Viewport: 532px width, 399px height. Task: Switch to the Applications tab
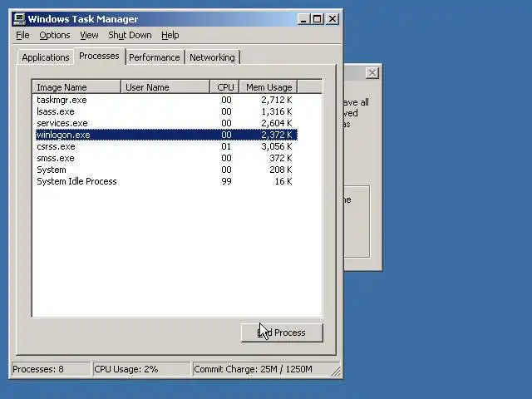point(46,57)
